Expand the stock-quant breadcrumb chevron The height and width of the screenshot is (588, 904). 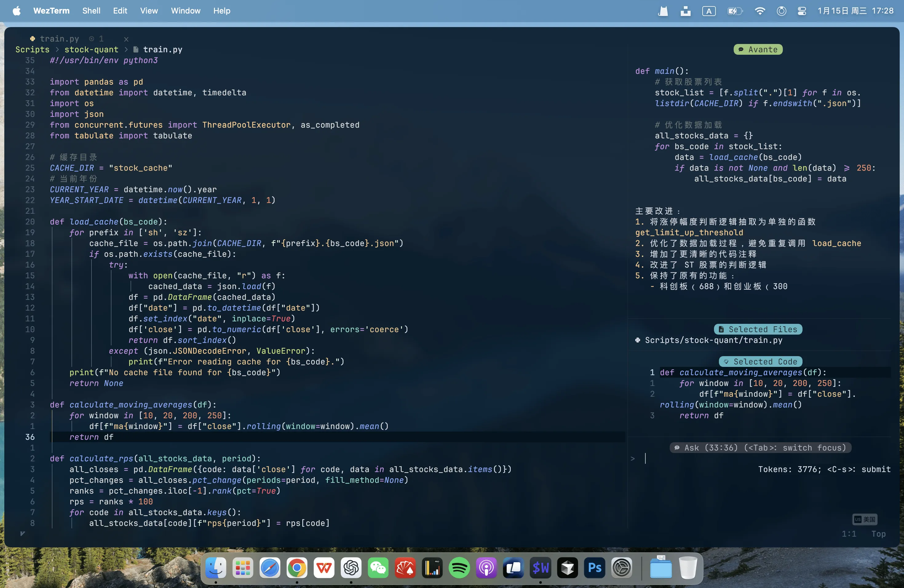pos(126,50)
